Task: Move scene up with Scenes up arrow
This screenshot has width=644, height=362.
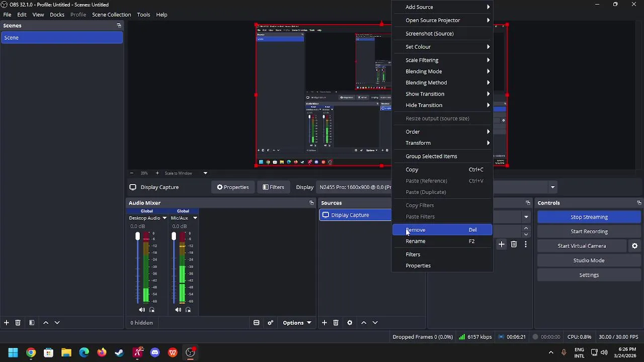Action: 46,323
